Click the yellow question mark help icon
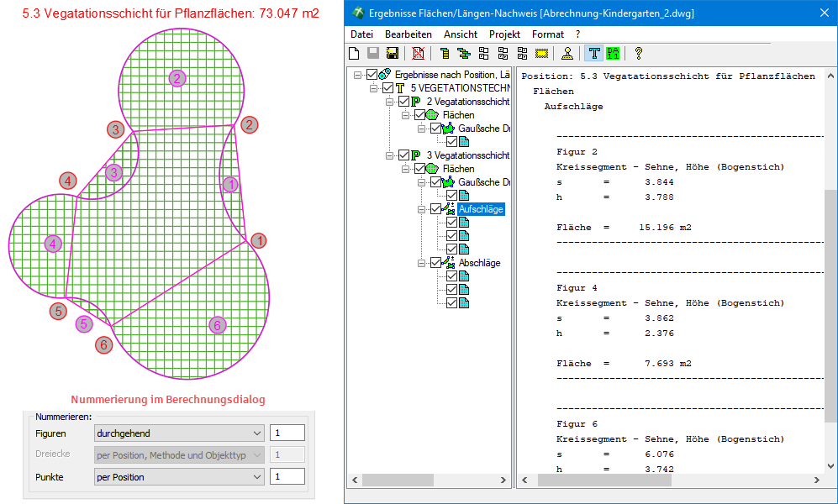 [x=639, y=54]
